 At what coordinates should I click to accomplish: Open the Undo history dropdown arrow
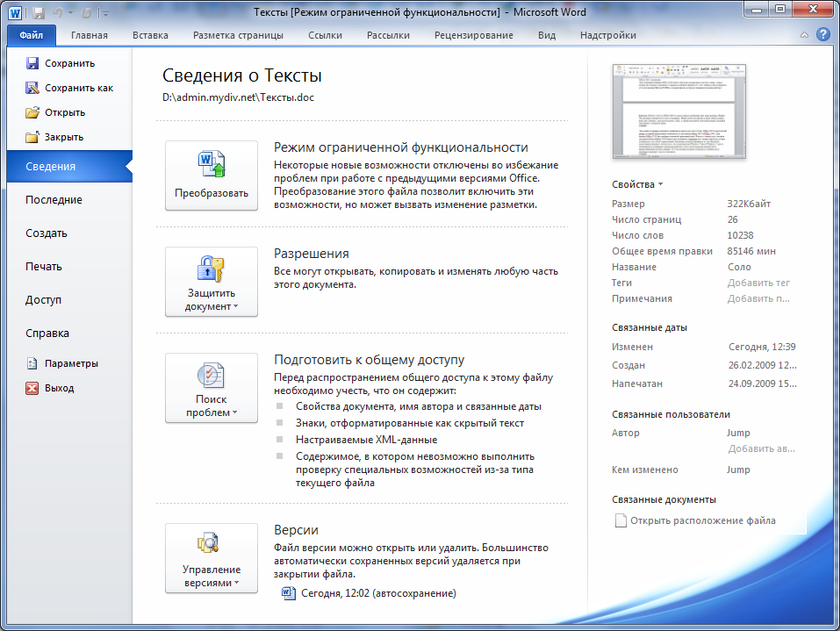tap(70, 13)
